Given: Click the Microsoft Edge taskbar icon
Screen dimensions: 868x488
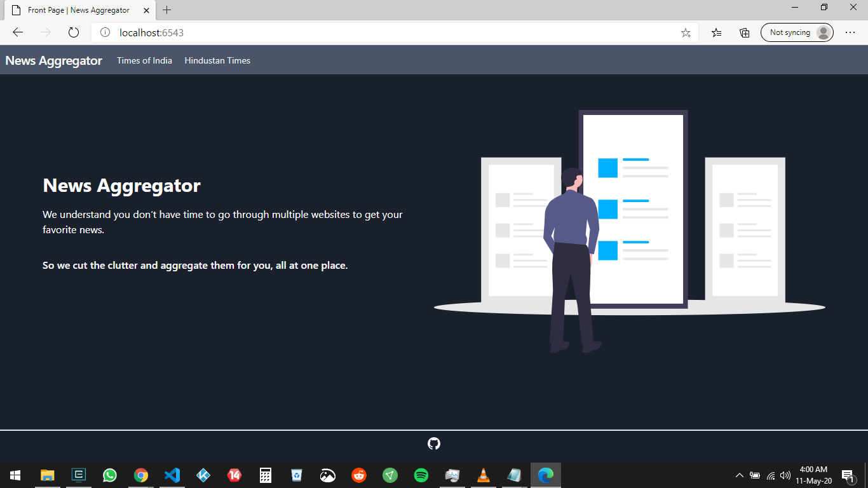Looking at the screenshot, I should (x=546, y=475).
